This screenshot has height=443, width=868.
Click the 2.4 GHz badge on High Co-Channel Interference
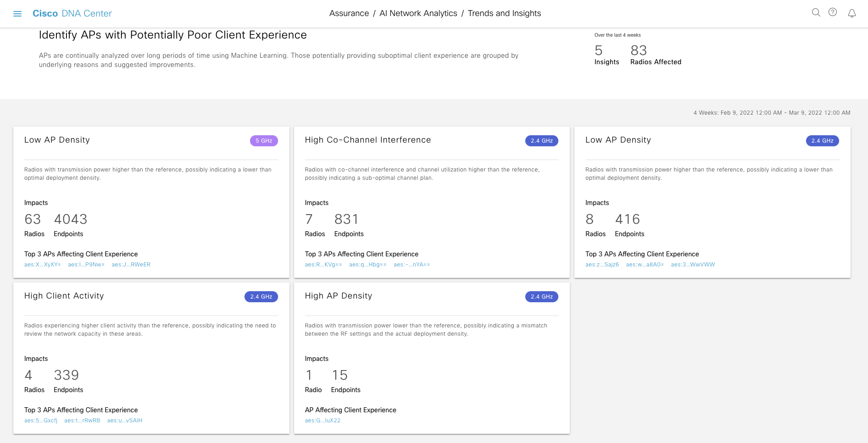[x=542, y=141]
